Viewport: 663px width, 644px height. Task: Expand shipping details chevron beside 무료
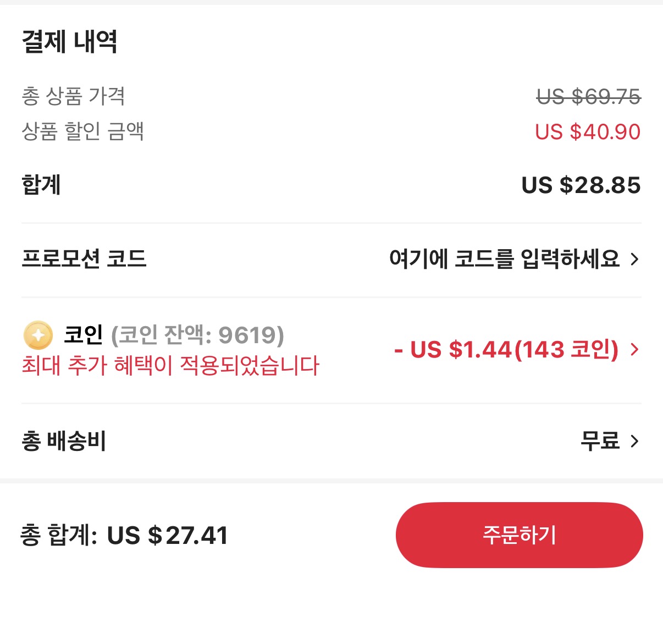pyautogui.click(x=634, y=441)
